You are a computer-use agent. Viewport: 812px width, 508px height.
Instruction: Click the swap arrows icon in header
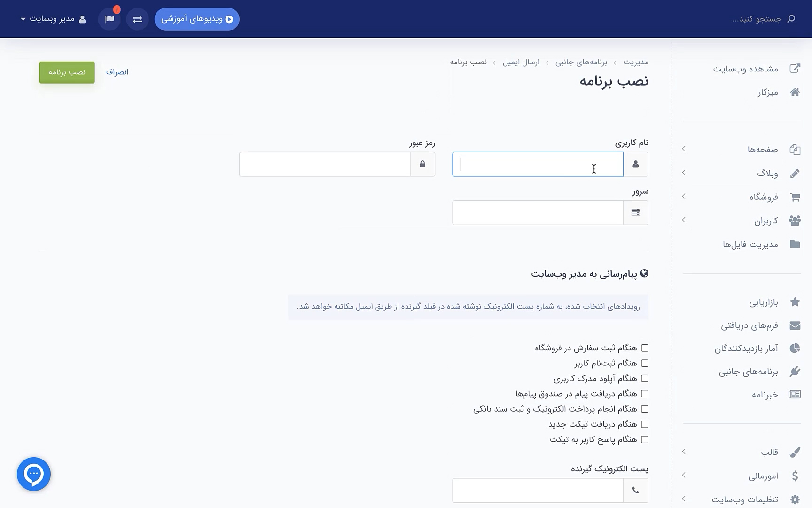(137, 19)
